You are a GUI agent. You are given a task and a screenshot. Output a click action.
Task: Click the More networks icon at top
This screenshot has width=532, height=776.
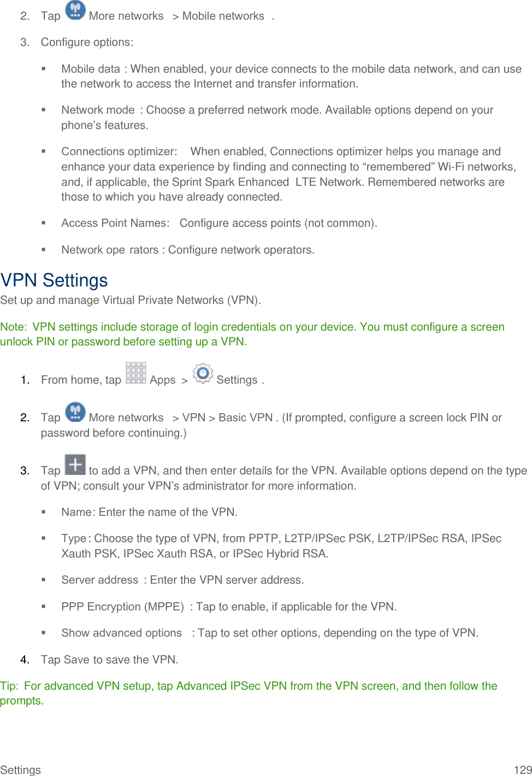point(75,10)
